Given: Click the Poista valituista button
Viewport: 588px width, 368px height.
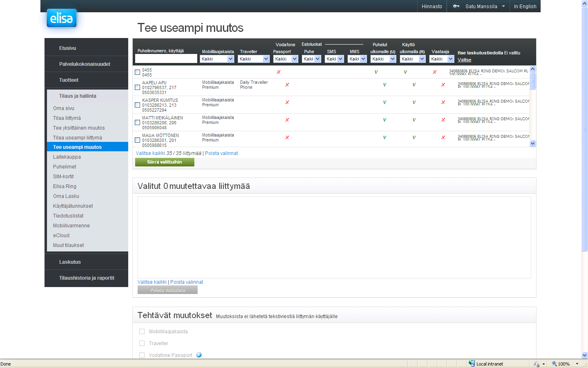Looking at the screenshot, I should pos(167,290).
